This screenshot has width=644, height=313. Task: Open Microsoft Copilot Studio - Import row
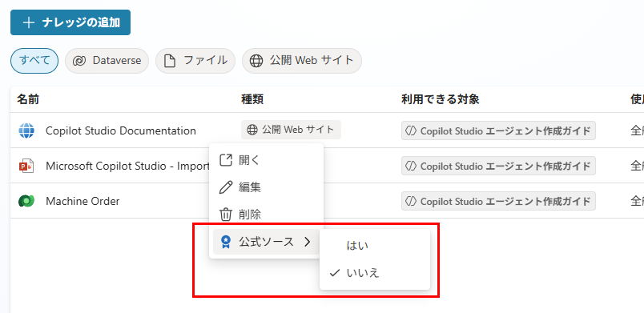click(x=127, y=167)
